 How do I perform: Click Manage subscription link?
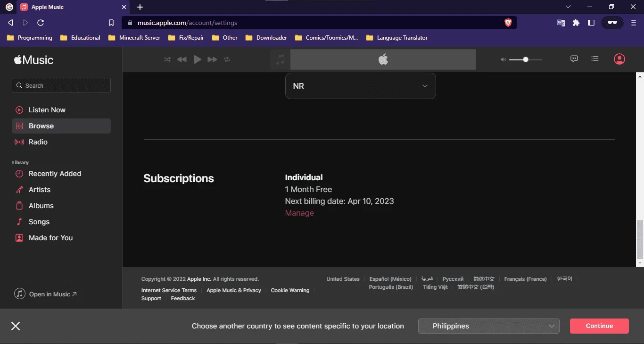pos(299,213)
